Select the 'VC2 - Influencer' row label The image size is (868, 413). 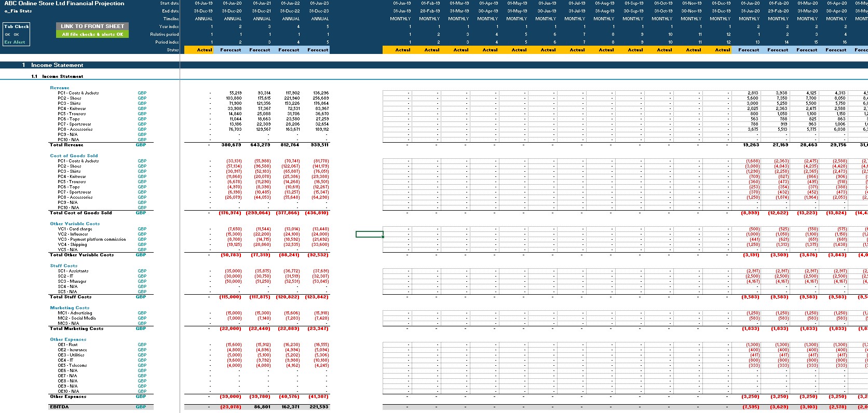click(73, 234)
